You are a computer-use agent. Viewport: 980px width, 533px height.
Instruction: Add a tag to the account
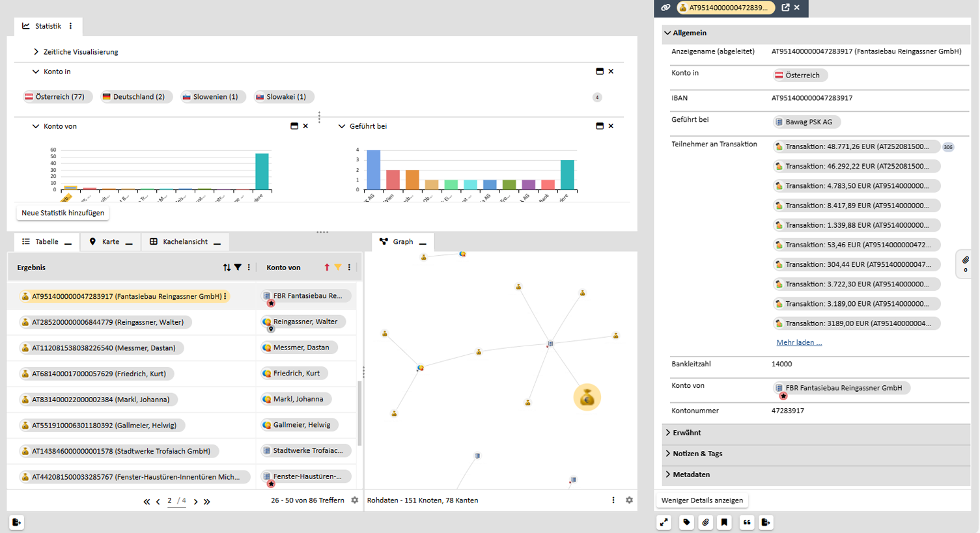686,522
